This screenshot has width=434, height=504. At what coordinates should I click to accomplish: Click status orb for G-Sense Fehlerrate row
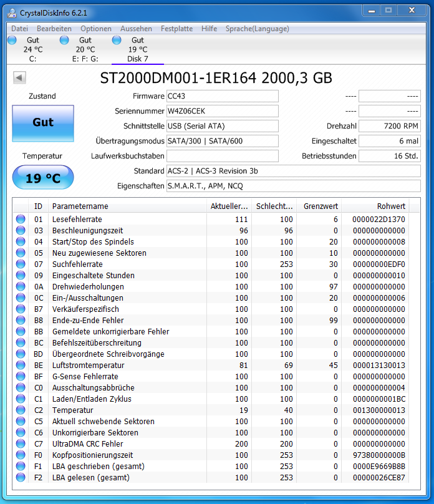coord(21,376)
